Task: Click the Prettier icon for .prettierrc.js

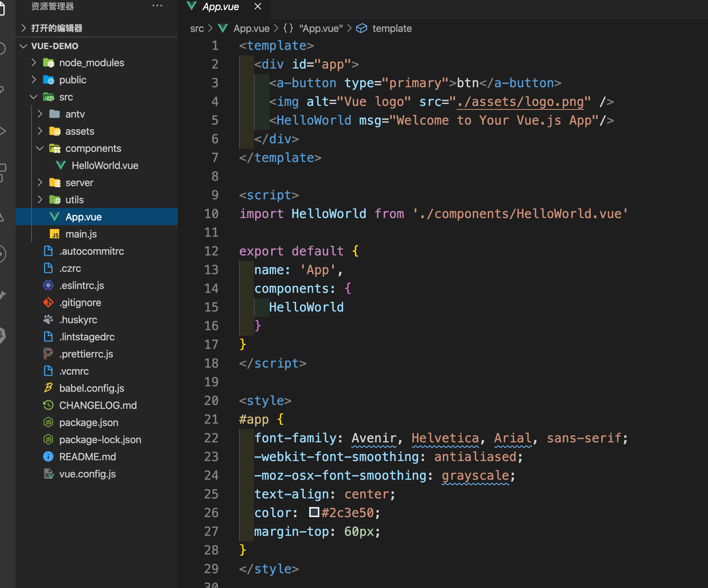Action: click(x=48, y=354)
